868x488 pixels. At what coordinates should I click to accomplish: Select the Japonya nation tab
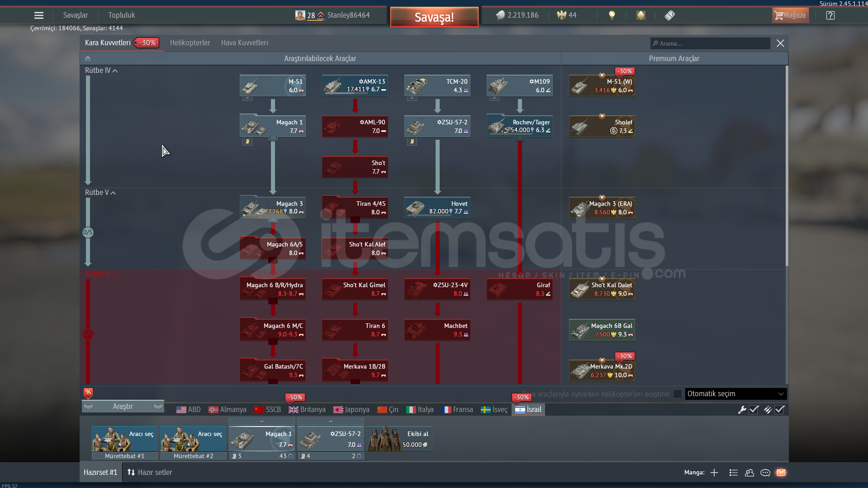tap(351, 410)
